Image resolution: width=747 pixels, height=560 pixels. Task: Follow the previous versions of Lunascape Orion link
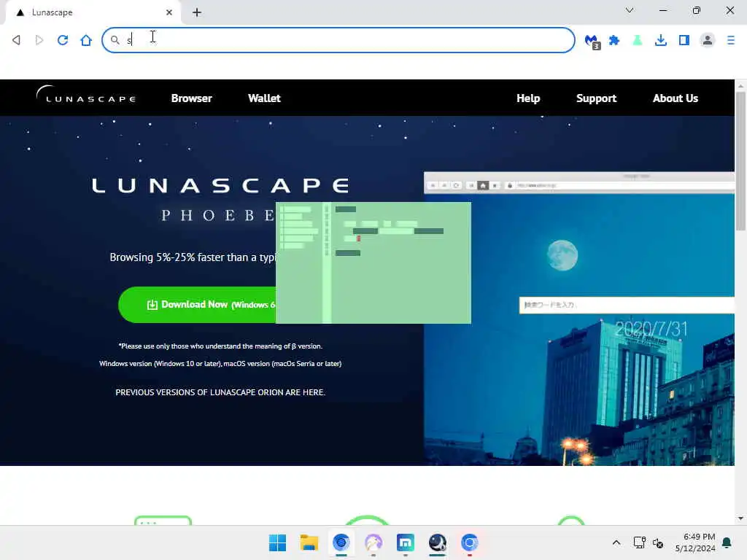(x=220, y=392)
